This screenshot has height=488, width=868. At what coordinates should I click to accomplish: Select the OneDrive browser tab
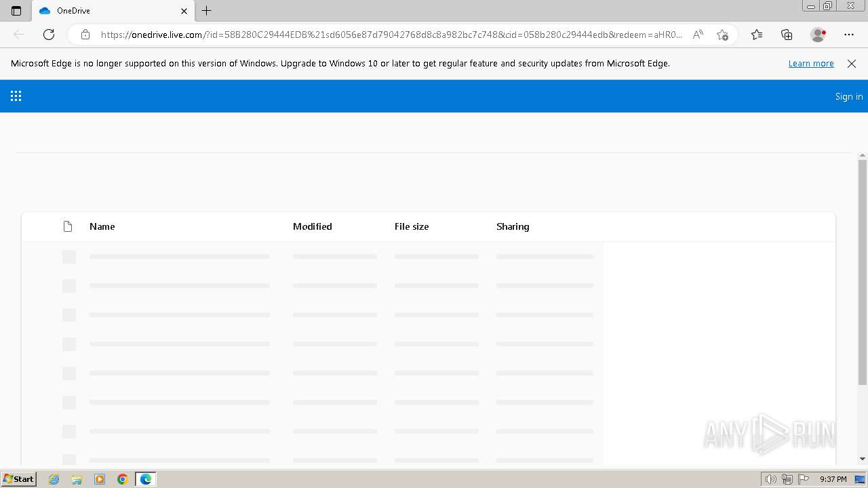[x=113, y=11]
